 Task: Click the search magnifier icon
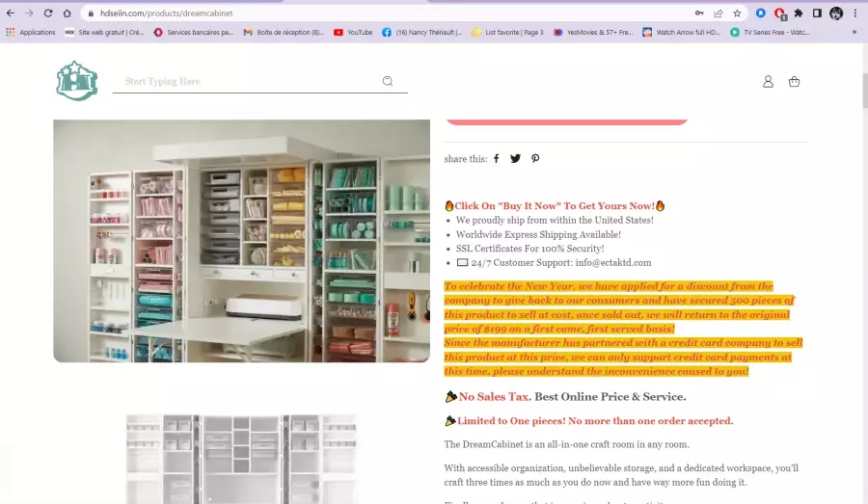(x=388, y=81)
